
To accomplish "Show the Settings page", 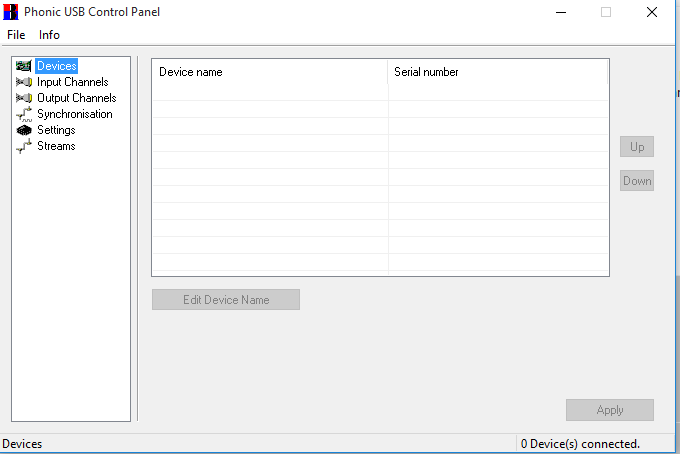I will click(56, 130).
